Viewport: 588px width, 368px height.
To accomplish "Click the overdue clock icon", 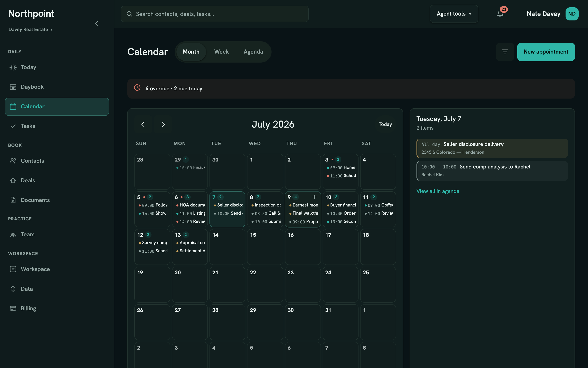I will [137, 88].
